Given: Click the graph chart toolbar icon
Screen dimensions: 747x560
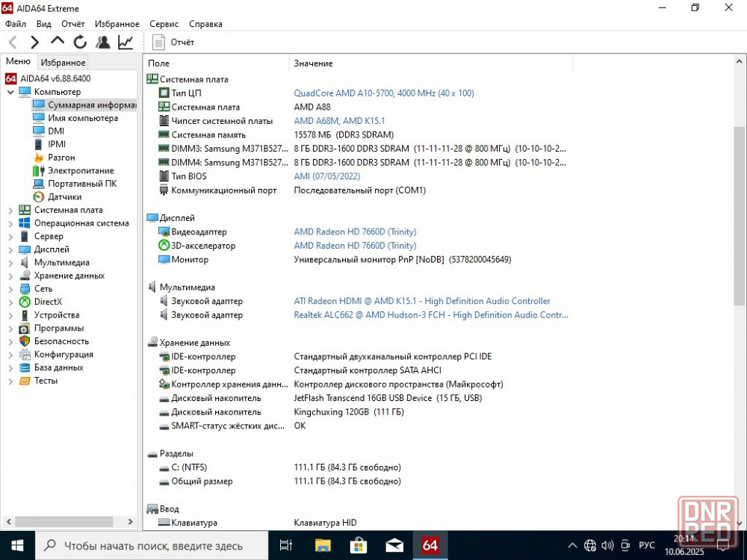Looking at the screenshot, I should point(125,43).
